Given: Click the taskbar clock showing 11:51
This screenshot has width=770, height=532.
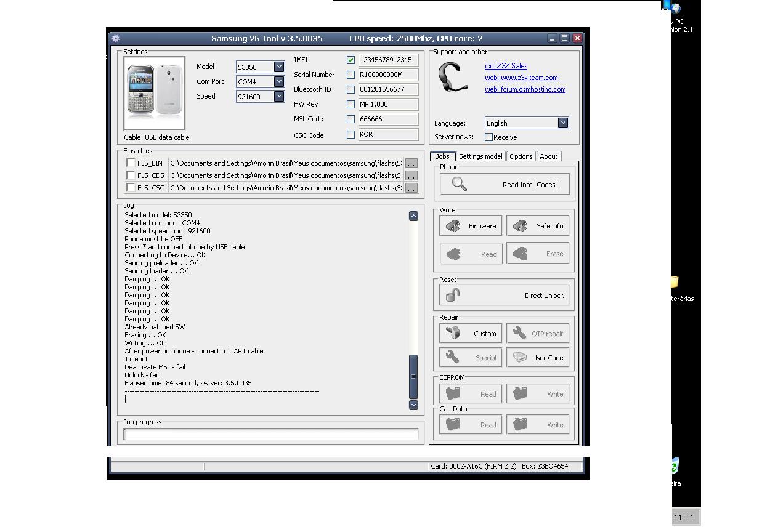Looking at the screenshot, I should click(x=684, y=518).
